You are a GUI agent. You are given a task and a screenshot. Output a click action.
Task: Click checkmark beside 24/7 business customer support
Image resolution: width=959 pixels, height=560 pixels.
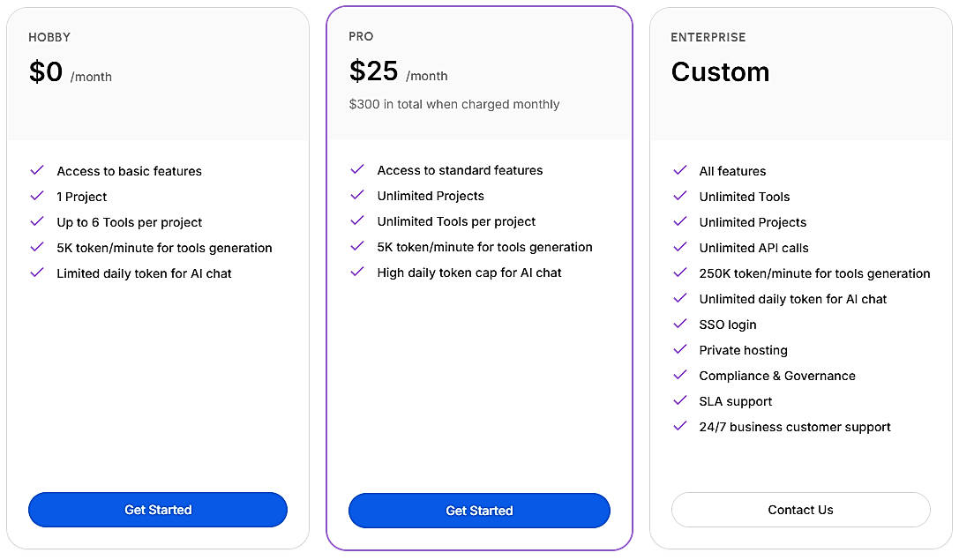pos(679,426)
